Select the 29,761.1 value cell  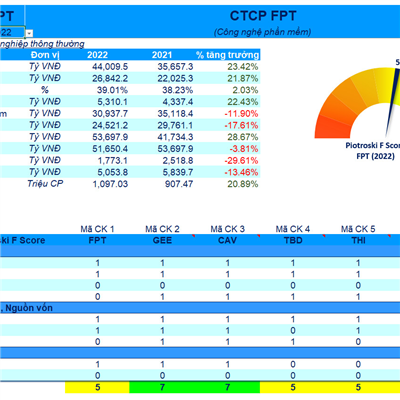[x=175, y=125]
